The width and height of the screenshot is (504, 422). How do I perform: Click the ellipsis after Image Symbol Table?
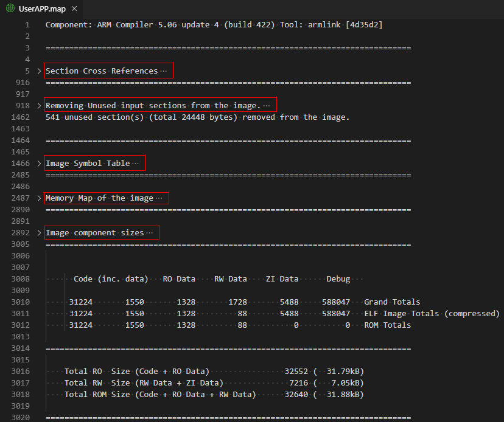(136, 164)
